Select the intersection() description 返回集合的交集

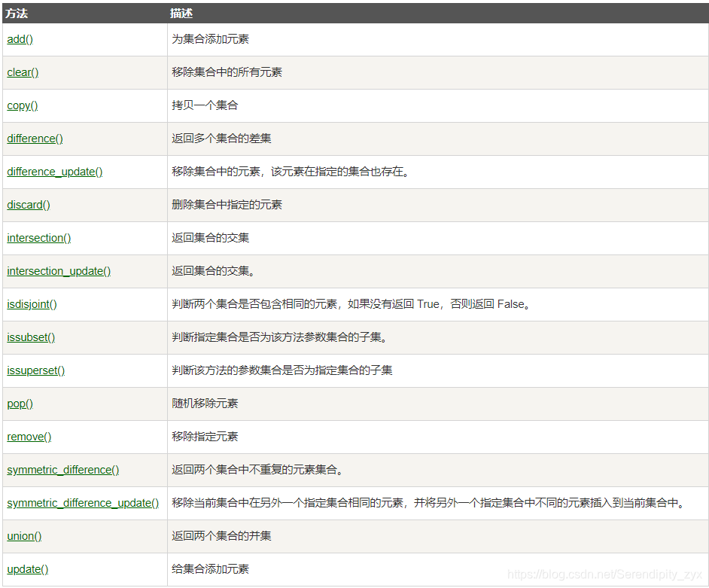click(210, 238)
